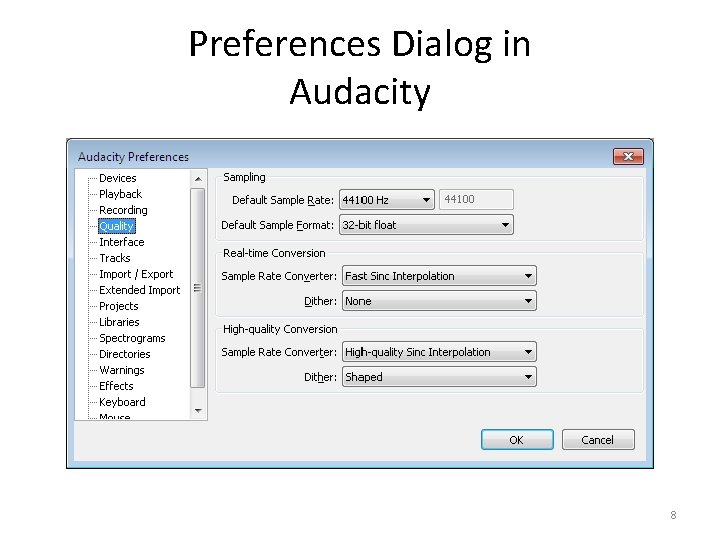
Task: Select Spectrograms in the sidebar list
Action: [x=132, y=338]
